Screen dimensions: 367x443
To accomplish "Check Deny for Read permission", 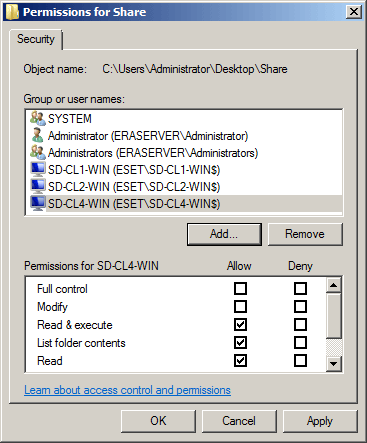I will (x=300, y=361).
